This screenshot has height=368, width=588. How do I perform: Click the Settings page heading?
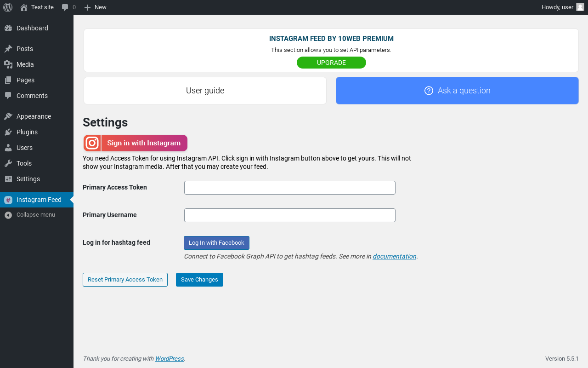tap(105, 122)
